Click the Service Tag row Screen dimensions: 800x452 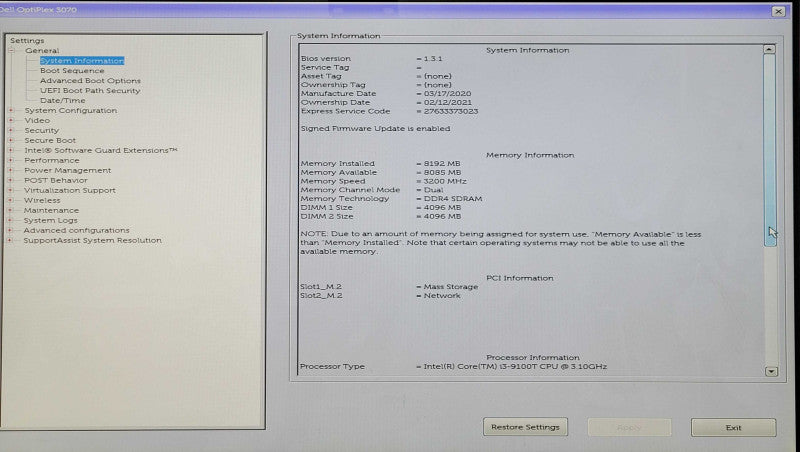point(361,67)
